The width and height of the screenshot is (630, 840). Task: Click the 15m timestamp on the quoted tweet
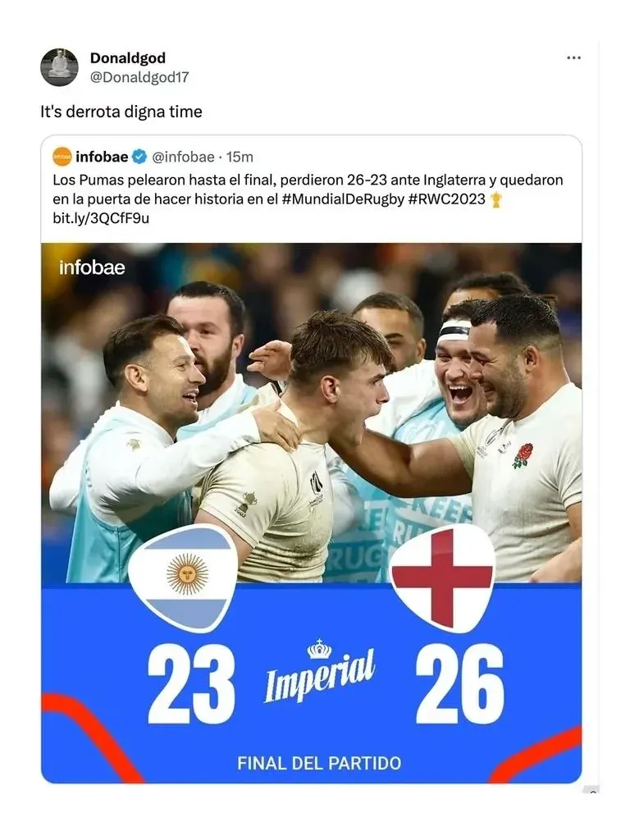coord(240,157)
